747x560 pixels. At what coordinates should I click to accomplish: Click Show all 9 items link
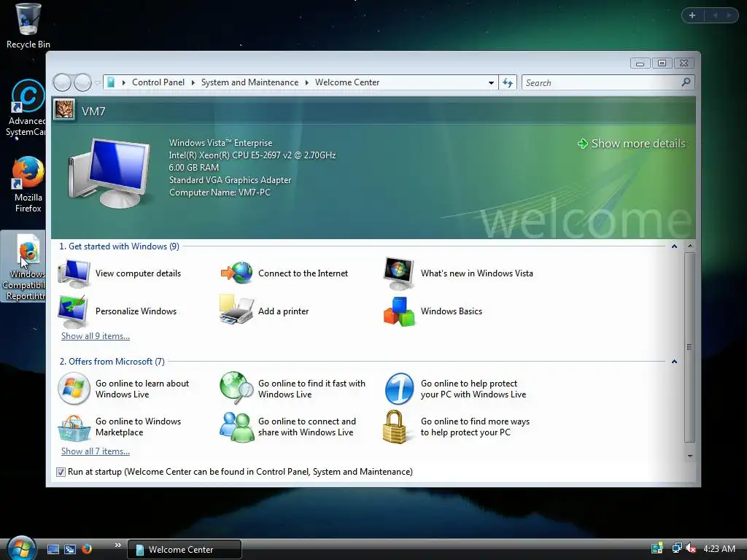click(96, 336)
